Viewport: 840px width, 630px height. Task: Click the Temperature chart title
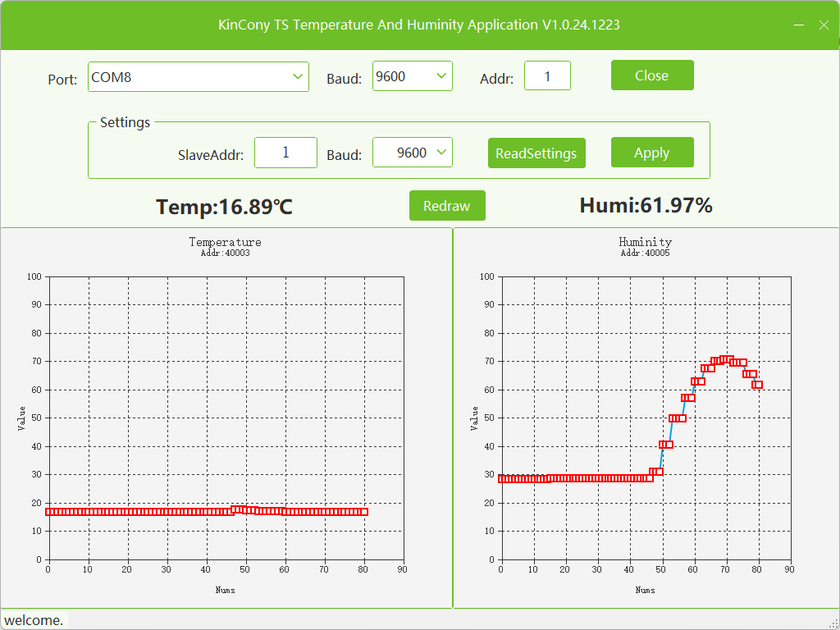pyautogui.click(x=225, y=242)
